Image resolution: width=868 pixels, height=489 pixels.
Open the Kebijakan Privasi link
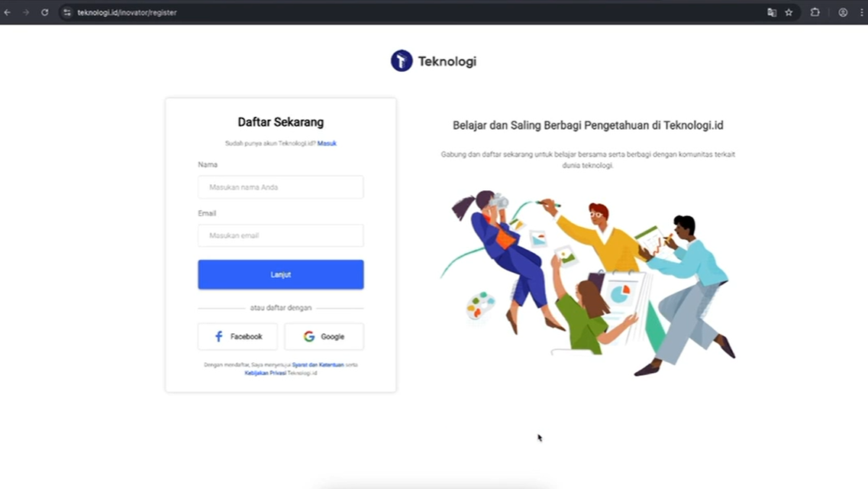tap(265, 374)
